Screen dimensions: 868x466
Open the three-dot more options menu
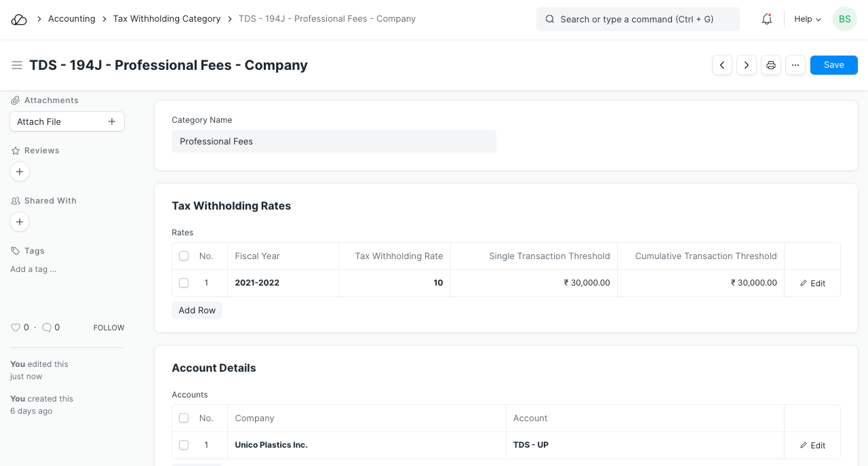coord(795,65)
